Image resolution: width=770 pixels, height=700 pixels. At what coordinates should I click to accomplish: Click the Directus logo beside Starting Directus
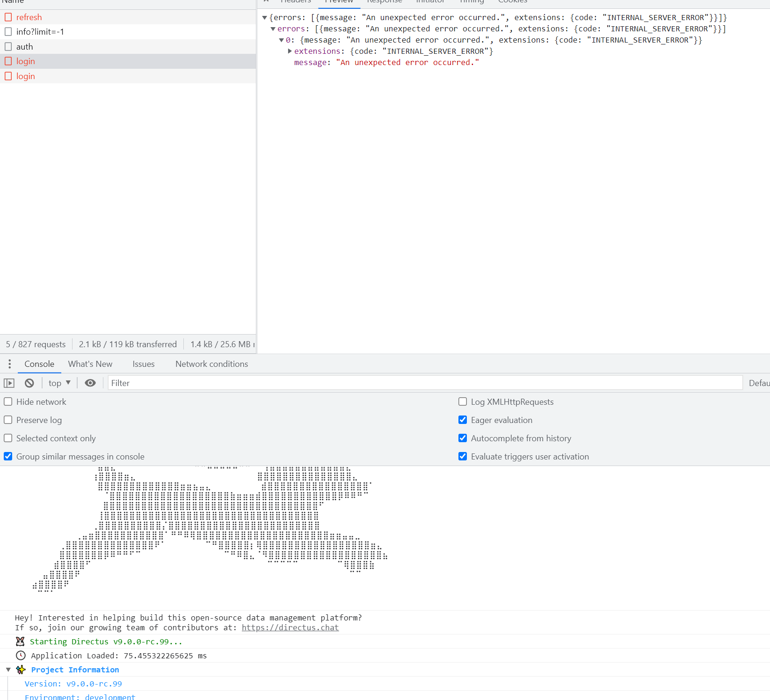coord(20,641)
